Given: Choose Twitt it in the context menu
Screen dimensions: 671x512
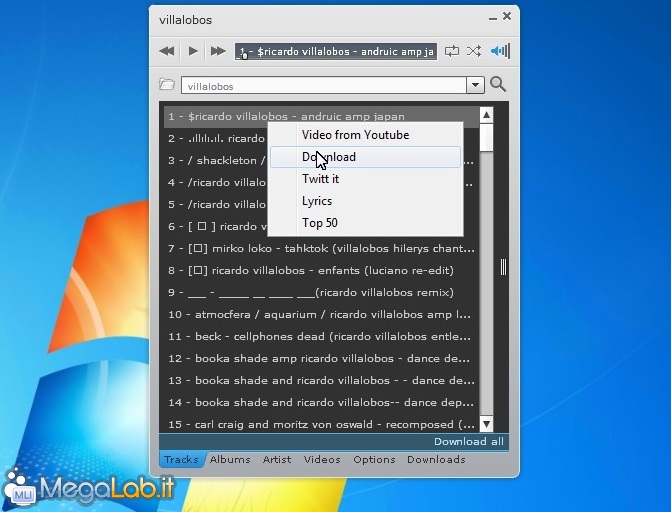Looking at the screenshot, I should [x=365, y=179].
